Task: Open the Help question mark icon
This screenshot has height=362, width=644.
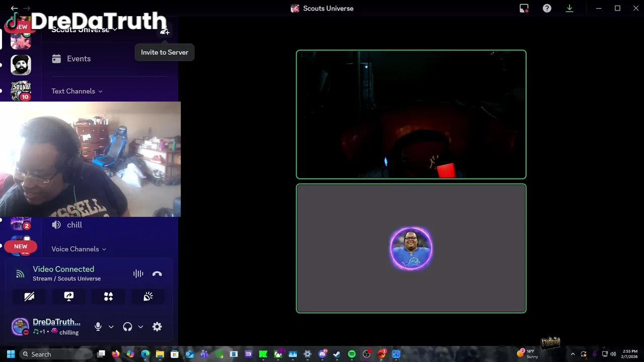Action: point(547,8)
